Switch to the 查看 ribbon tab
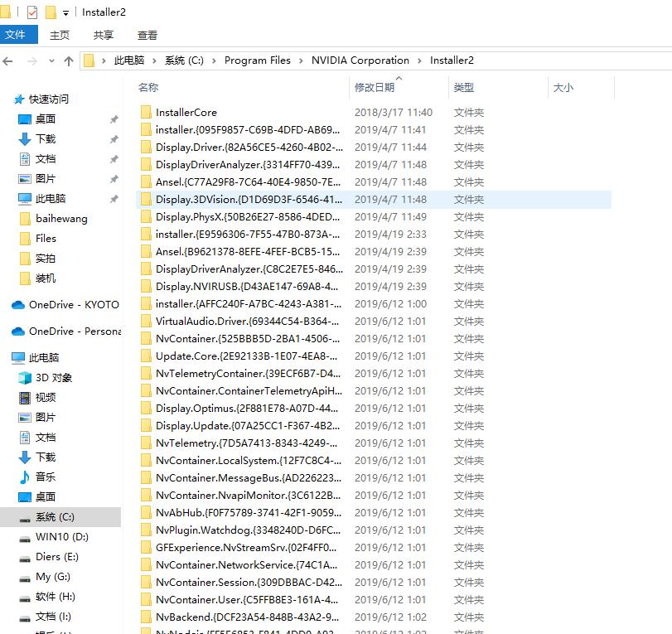The image size is (672, 634). tap(147, 35)
